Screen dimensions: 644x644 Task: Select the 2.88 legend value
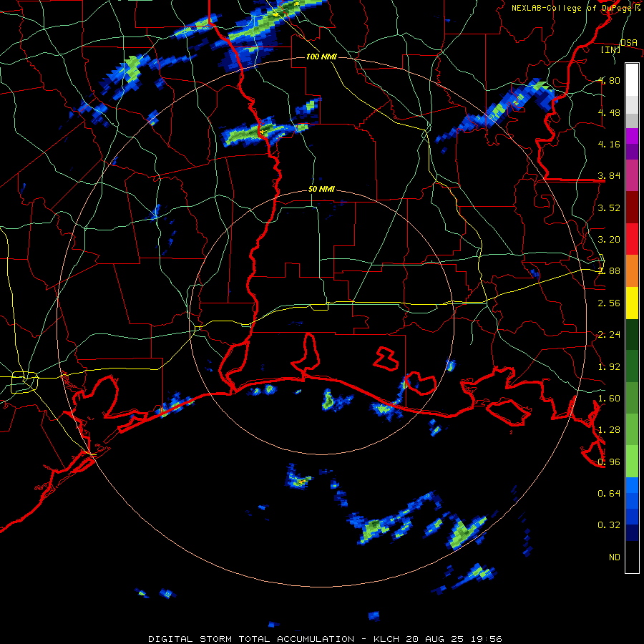coord(610,271)
